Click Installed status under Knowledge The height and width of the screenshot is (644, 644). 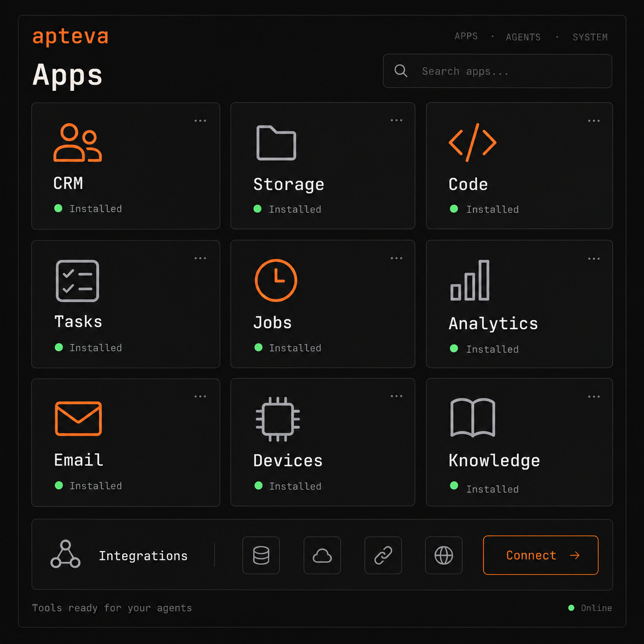(x=484, y=488)
